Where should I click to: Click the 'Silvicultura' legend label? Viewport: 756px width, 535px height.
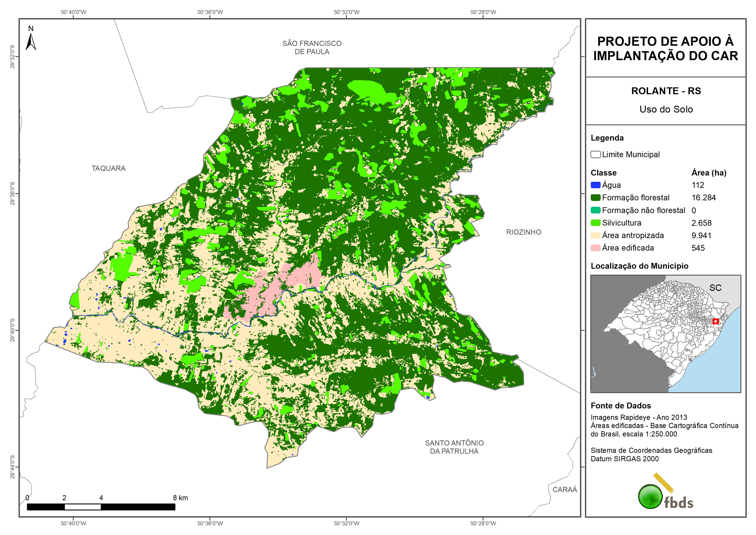click(x=621, y=223)
